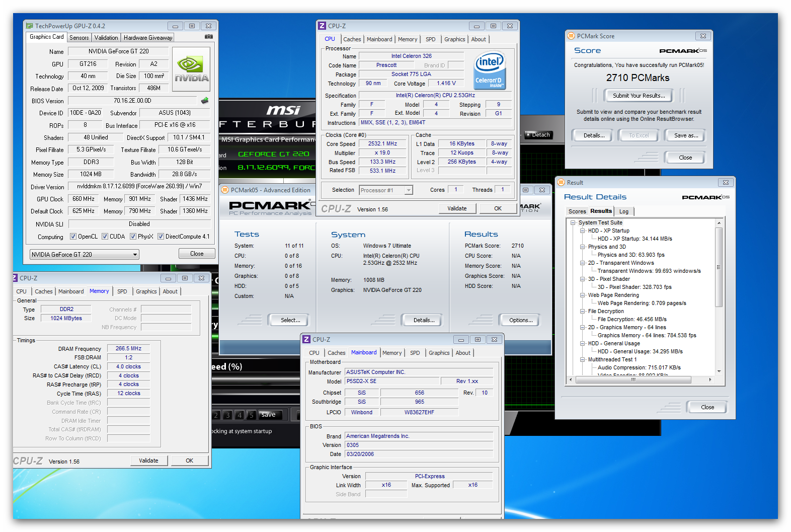
Task: Switch to the Scores tab in Result window
Action: tap(577, 211)
